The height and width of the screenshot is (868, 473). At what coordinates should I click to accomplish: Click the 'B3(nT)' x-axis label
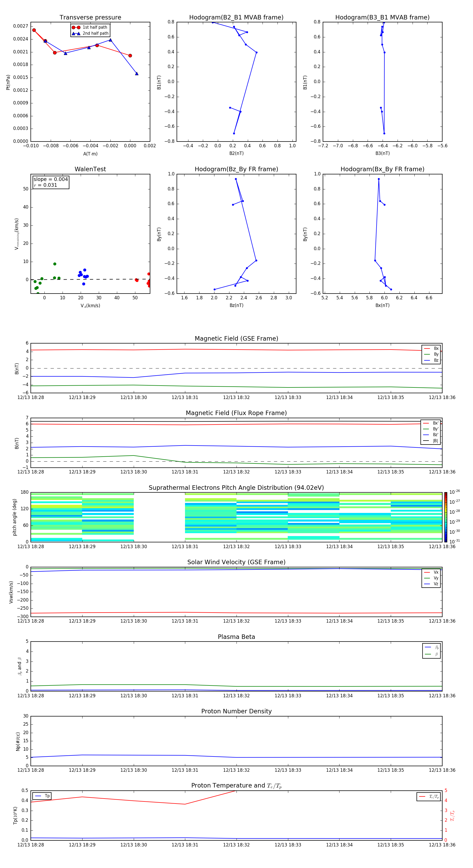[382, 153]
